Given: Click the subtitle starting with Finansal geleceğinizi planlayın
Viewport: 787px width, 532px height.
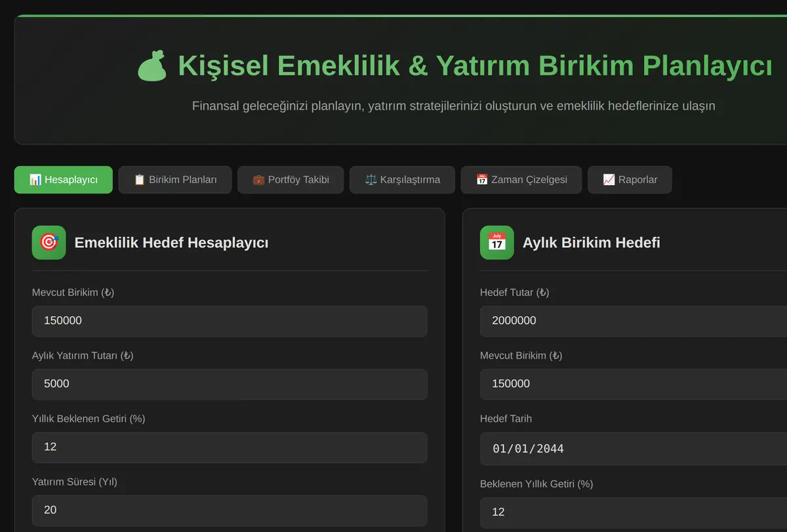Looking at the screenshot, I should tap(453, 106).
